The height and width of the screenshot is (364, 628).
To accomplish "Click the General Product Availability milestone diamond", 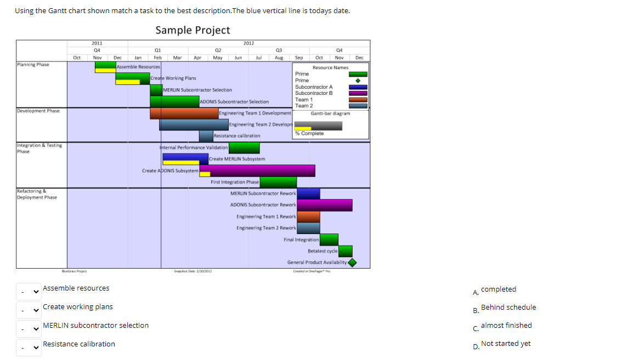I will (352, 262).
